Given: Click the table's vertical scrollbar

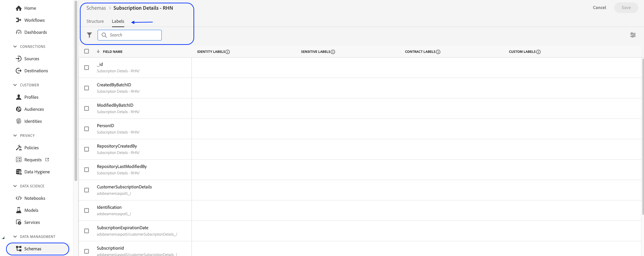Looking at the screenshot, I should 643,137.
